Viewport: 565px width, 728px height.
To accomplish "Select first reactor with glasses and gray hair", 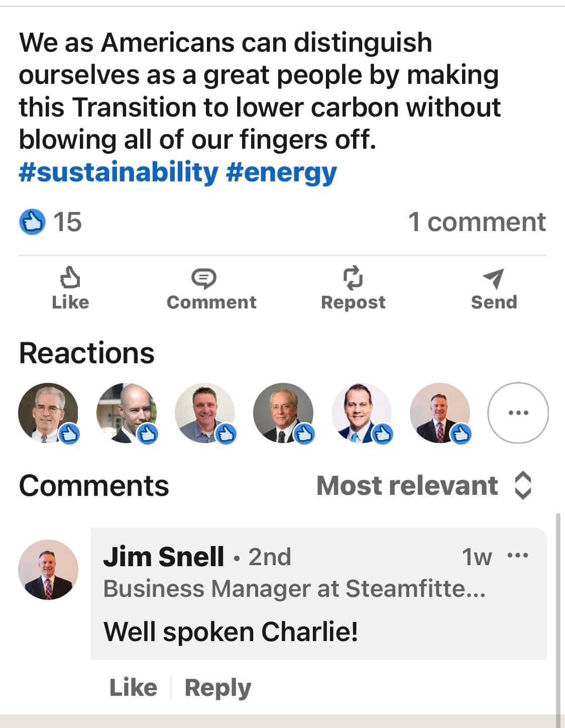I will (x=47, y=413).
